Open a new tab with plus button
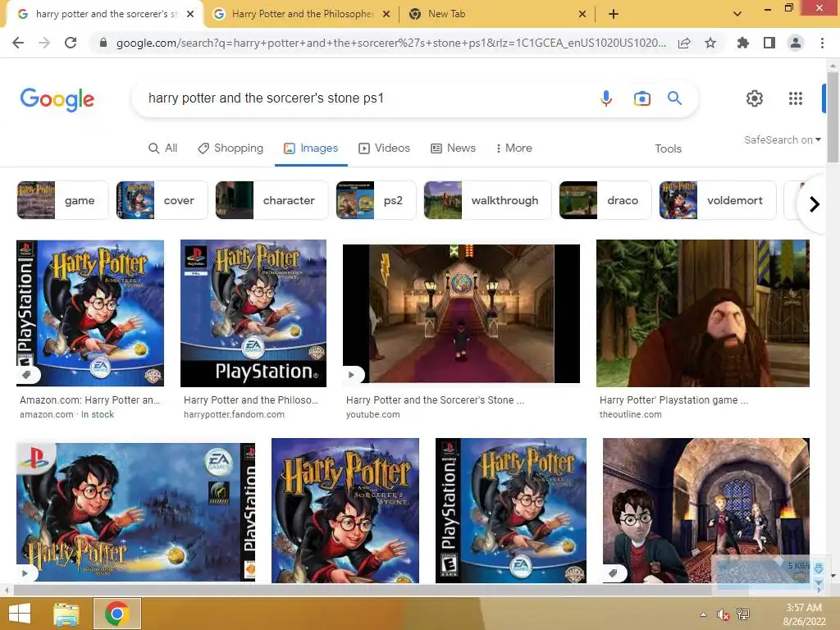Screen dimensions: 840x630 tap(614, 14)
